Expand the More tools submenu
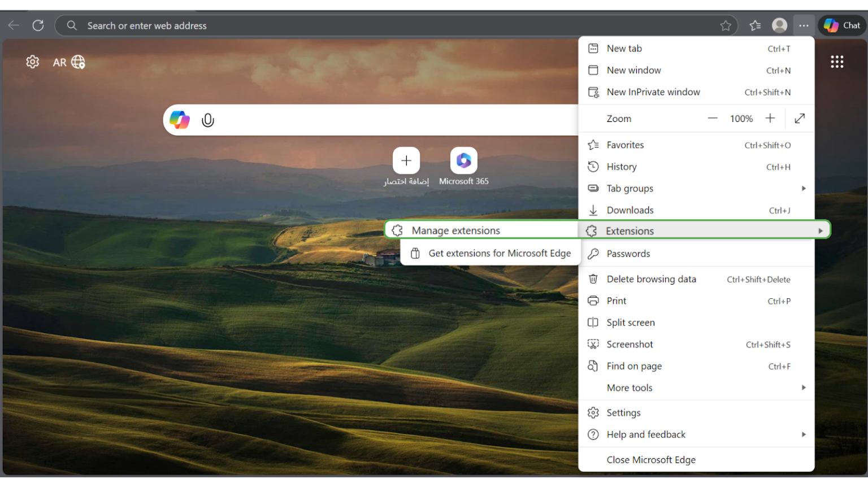 point(697,387)
